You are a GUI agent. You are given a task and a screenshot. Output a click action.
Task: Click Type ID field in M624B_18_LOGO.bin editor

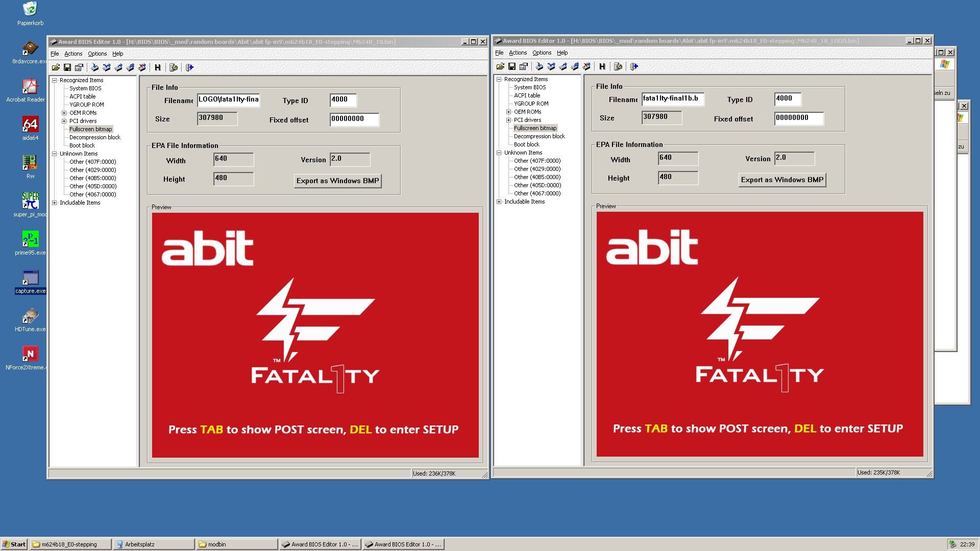tap(788, 99)
